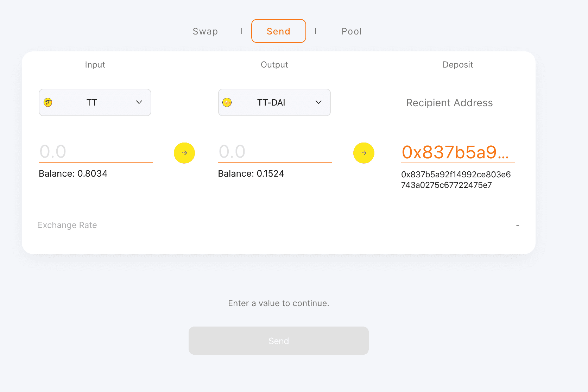This screenshot has height=392, width=588.
Task: Click the yellow transfer arrow after the Output amount
Action: click(x=363, y=153)
